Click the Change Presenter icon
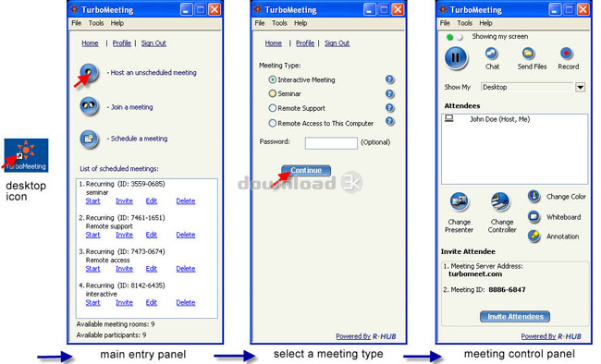601x364 pixels. 460,201
